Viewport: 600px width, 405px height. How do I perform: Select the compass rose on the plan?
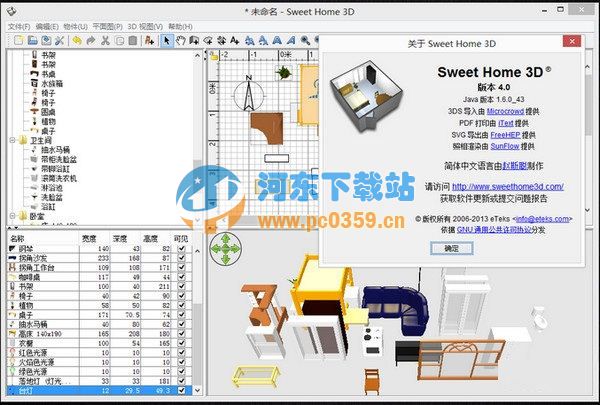pos(249,94)
